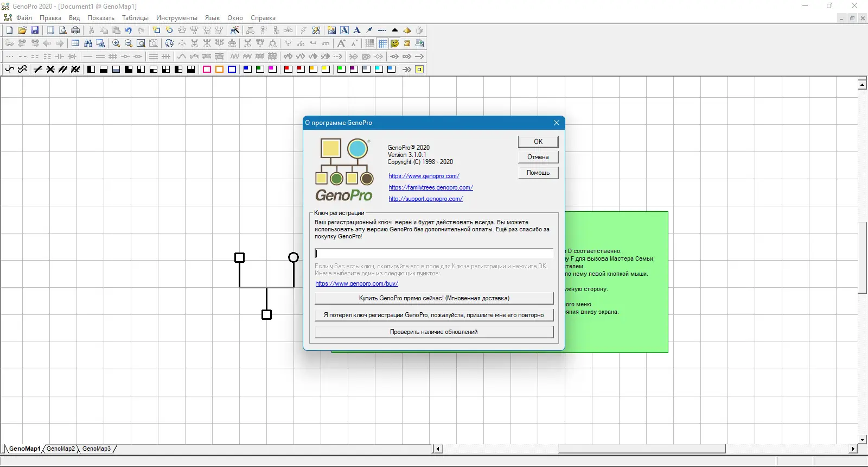Click the Купить GenoPro прямо сейчас button

tap(434, 298)
